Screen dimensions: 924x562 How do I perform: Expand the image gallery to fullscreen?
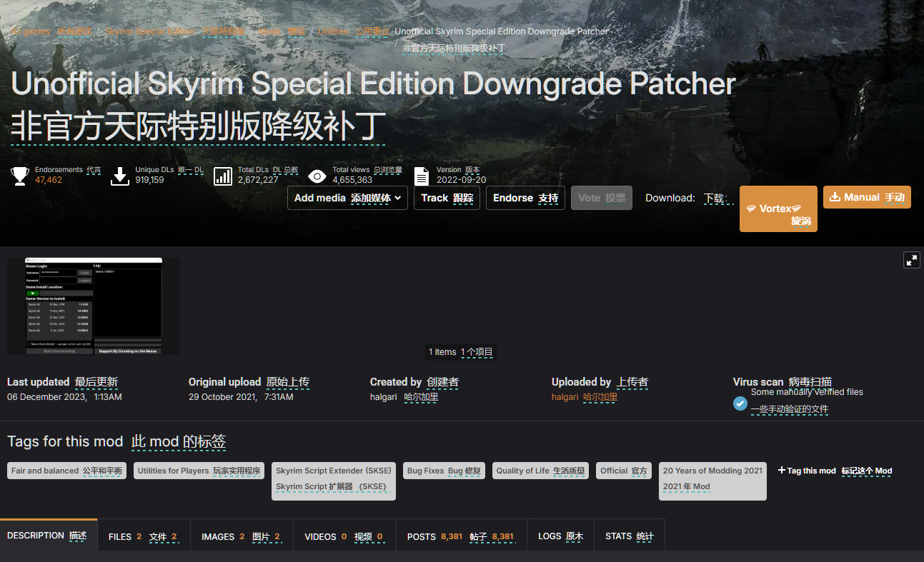[912, 260]
